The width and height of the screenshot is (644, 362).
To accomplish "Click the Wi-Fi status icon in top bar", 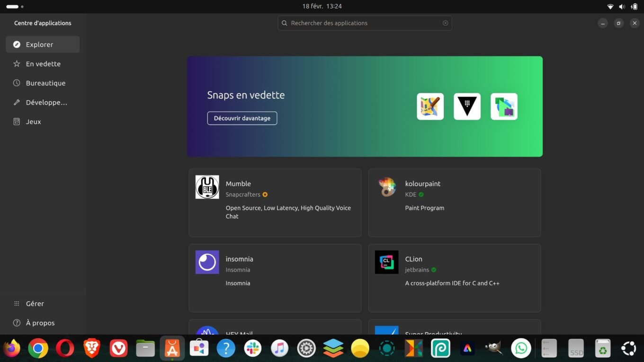I will pos(610,7).
